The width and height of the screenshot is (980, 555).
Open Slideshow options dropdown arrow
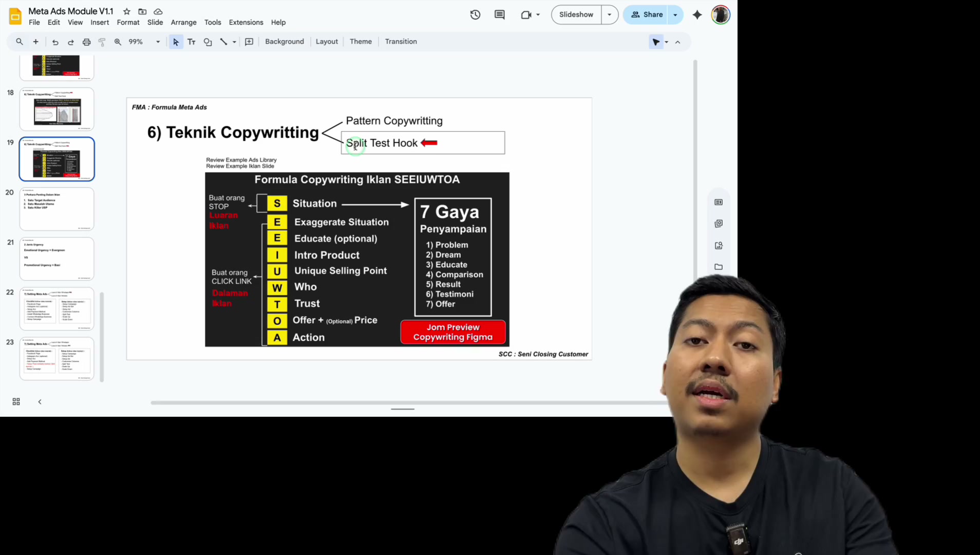coord(610,14)
